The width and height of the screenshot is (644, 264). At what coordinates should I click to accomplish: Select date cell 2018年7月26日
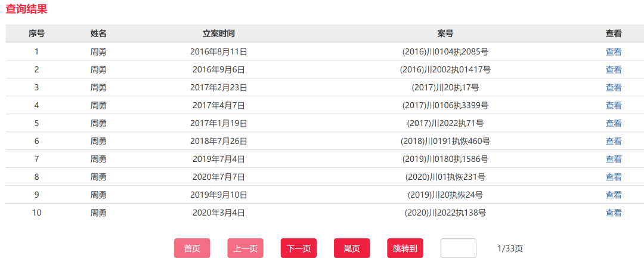pyautogui.click(x=218, y=141)
